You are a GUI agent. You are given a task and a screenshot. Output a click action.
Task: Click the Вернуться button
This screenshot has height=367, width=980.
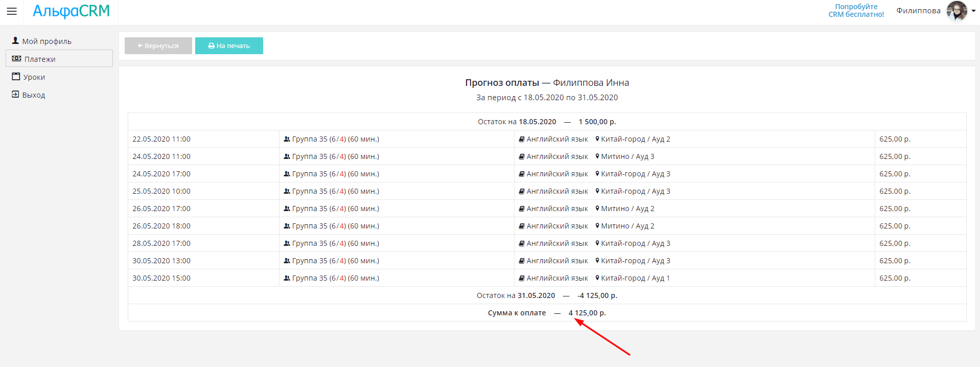pos(158,46)
